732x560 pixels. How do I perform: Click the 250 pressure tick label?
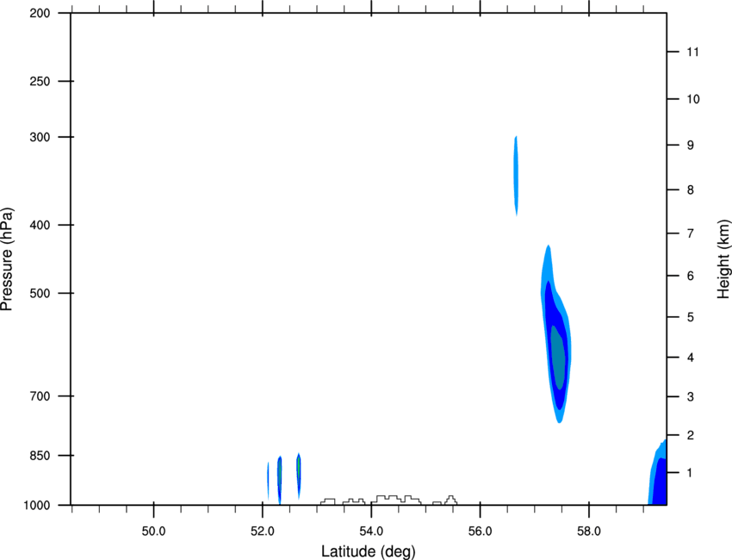[40, 81]
